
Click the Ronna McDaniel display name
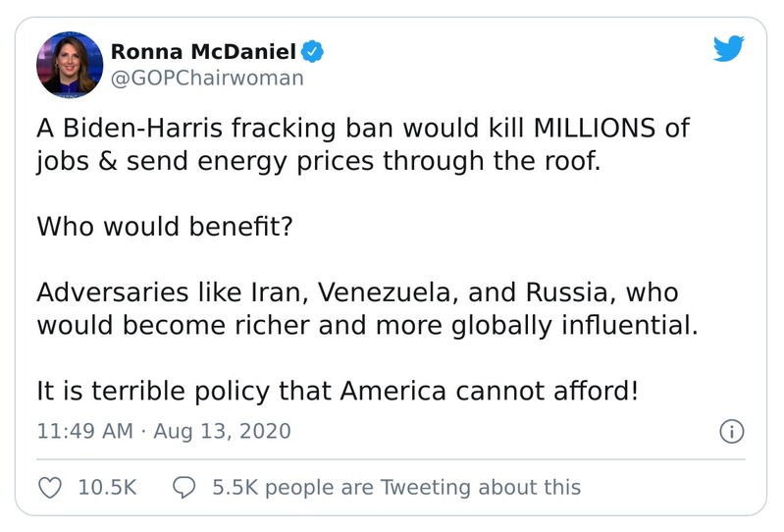pos(203,50)
